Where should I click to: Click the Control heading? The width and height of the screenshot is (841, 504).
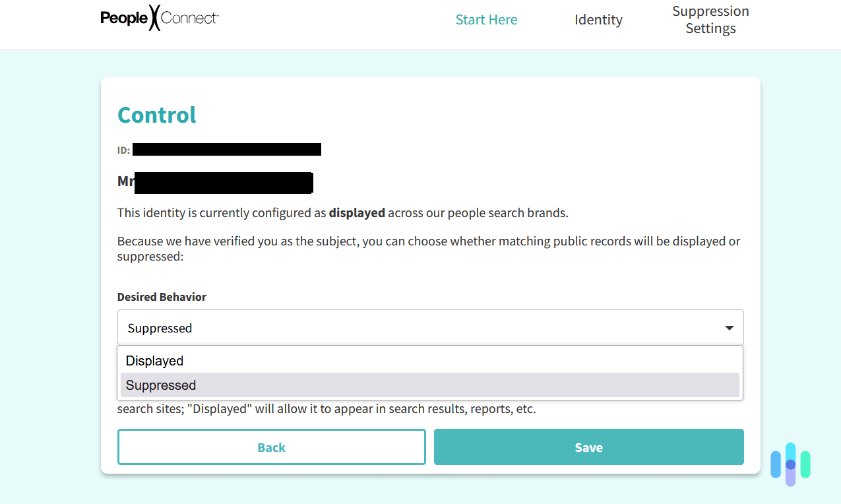(x=156, y=115)
